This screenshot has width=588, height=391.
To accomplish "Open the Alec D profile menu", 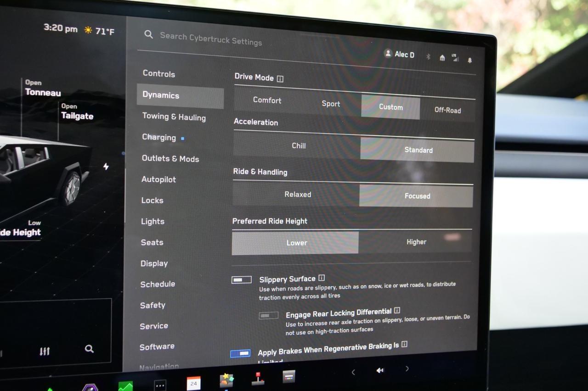I will [x=399, y=54].
